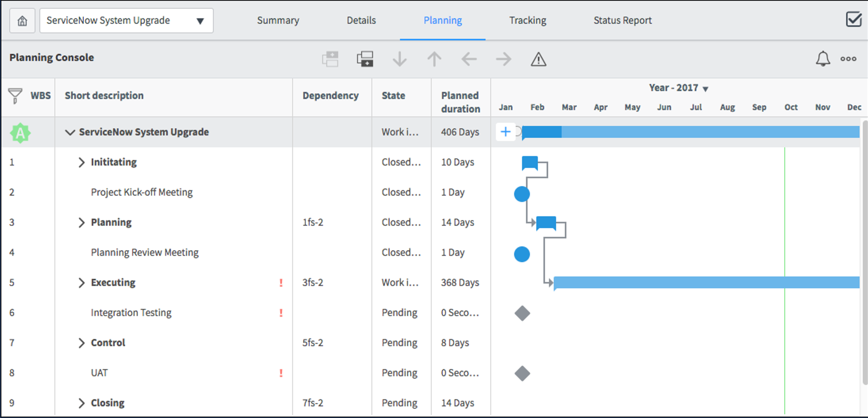Click the add child task icon
868x418 pixels.
pos(365,59)
